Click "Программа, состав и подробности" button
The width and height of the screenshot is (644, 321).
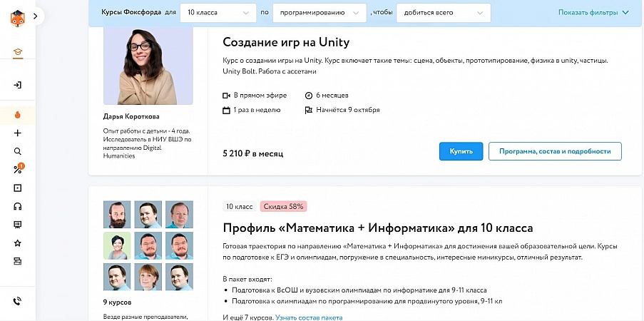coord(555,151)
